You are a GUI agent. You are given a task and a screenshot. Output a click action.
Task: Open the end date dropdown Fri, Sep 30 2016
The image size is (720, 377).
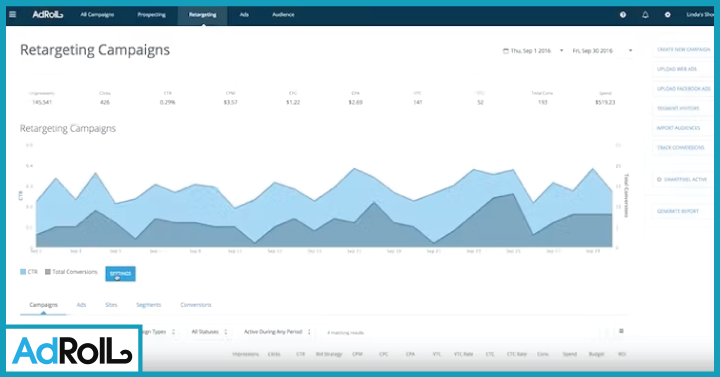(x=602, y=51)
